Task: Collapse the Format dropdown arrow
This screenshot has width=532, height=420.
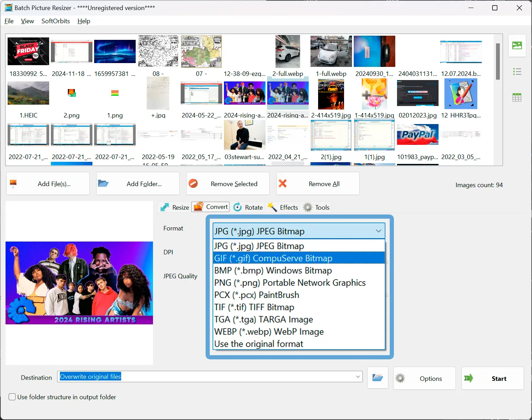Action: tap(378, 231)
